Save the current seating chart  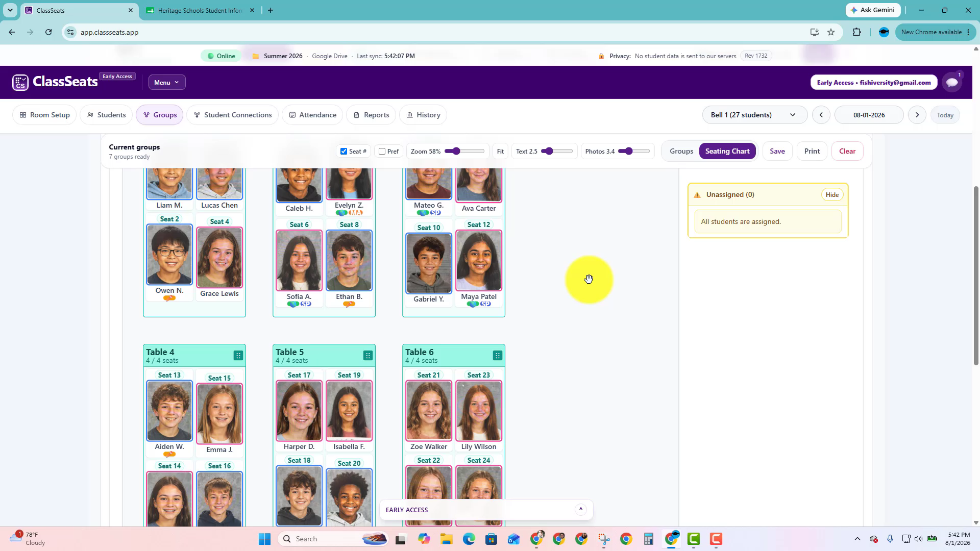click(x=777, y=151)
